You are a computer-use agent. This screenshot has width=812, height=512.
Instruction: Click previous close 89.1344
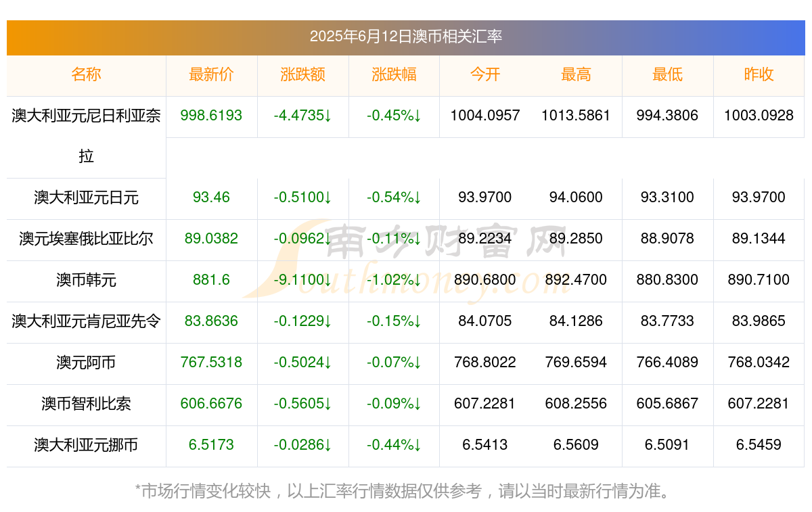pos(759,239)
